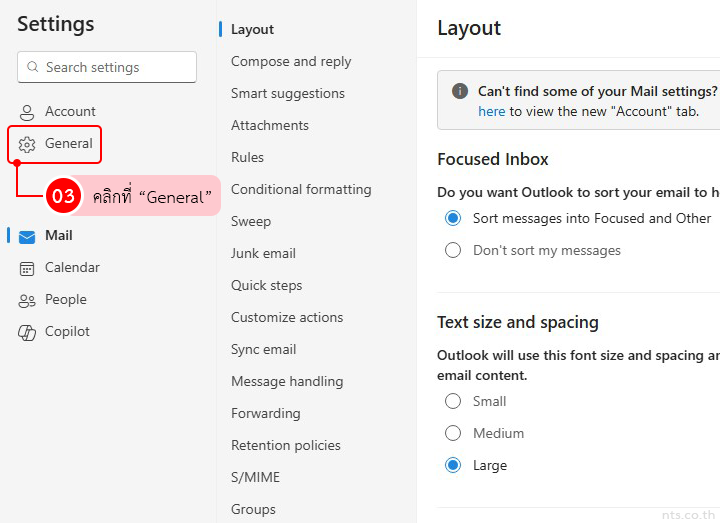The height and width of the screenshot is (523, 720).
Task: Click in the Search settings field
Action: [x=115, y=67]
